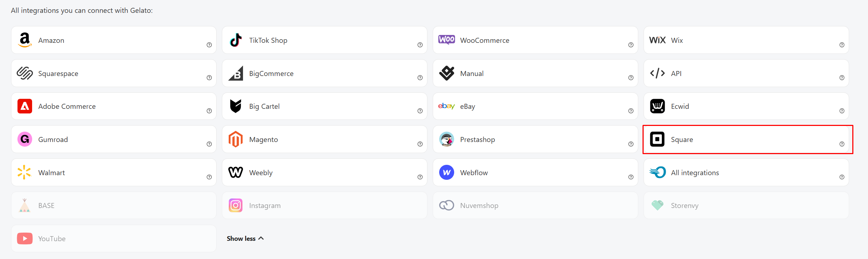Click the Magento logo icon
868x259 pixels.
235,139
